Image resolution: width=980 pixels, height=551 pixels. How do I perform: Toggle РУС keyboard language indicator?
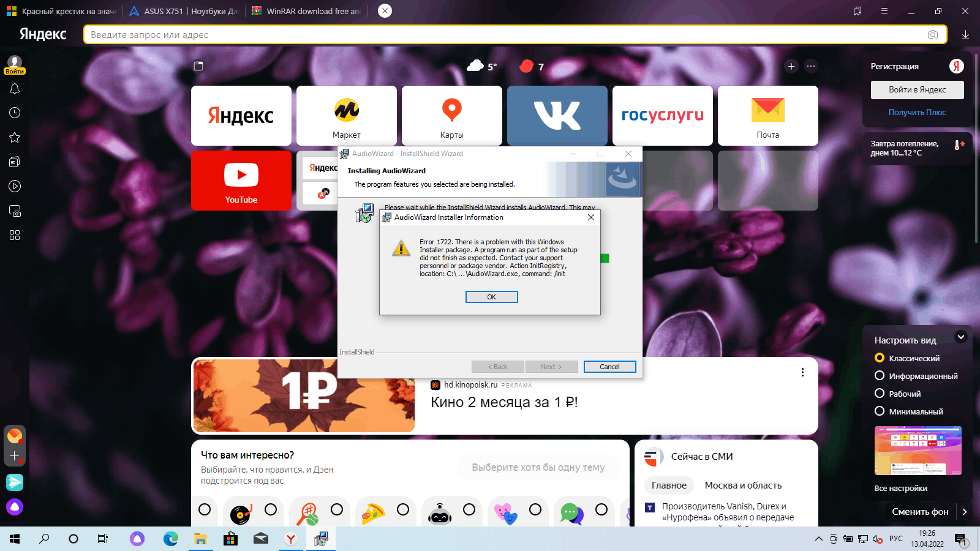click(x=896, y=539)
